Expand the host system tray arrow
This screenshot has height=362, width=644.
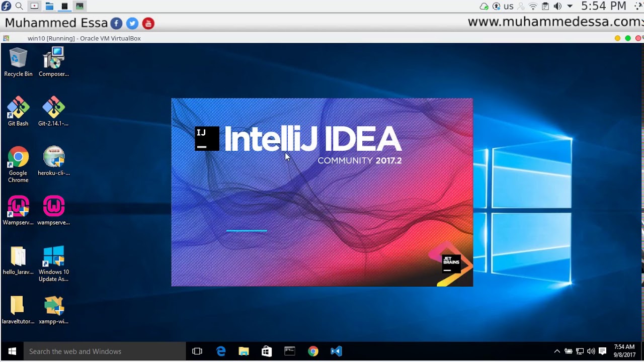tap(570, 7)
